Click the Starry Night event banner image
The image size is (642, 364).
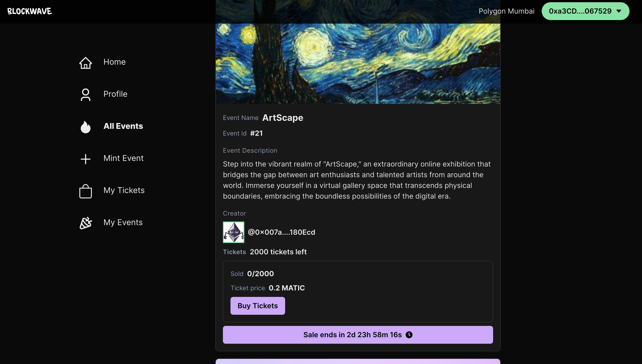point(358,64)
